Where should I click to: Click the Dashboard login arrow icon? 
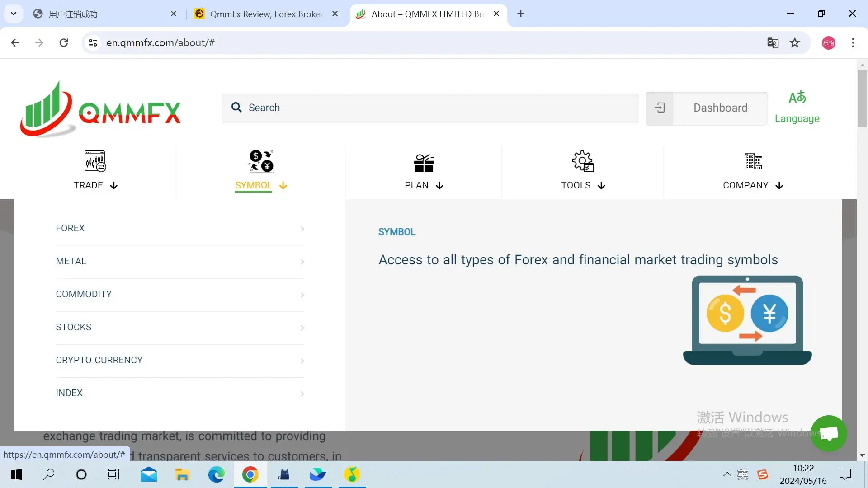(x=660, y=108)
